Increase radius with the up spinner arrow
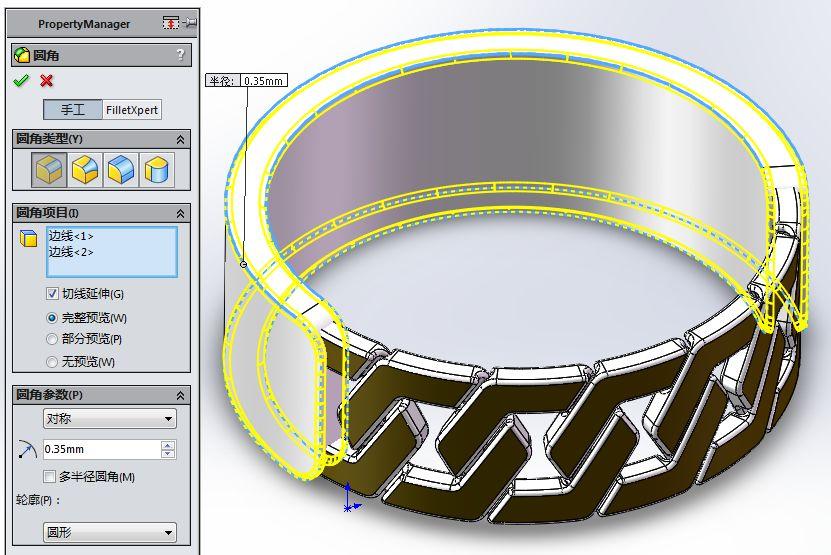 [x=168, y=445]
